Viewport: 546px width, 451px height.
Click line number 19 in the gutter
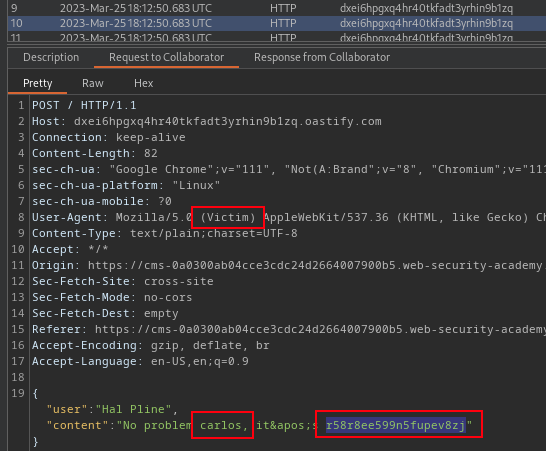coord(18,394)
